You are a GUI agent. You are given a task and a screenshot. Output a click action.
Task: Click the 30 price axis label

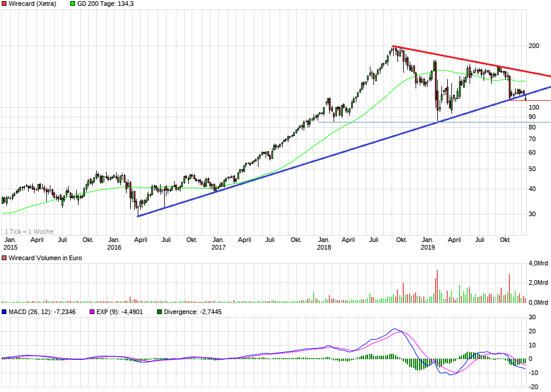click(532, 214)
